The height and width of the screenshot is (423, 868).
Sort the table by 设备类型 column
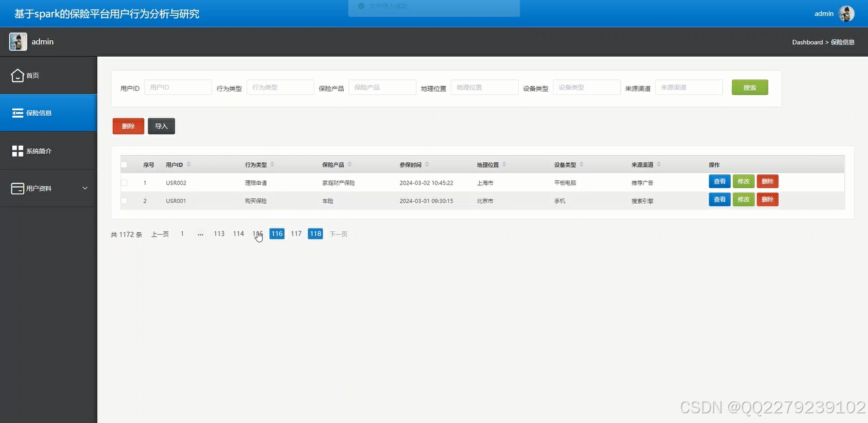pos(580,164)
